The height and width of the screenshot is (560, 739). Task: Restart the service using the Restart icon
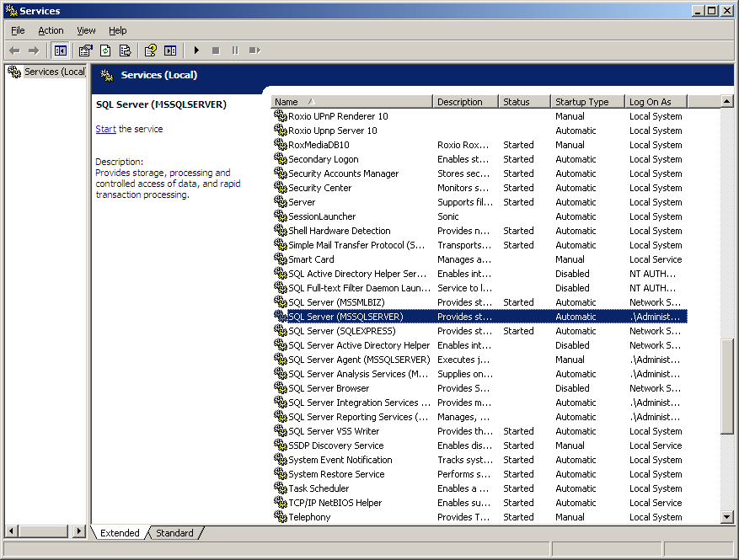point(254,51)
